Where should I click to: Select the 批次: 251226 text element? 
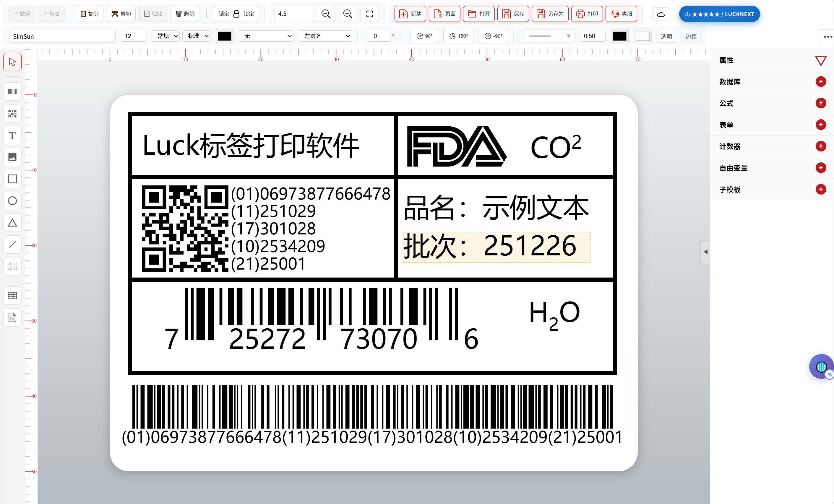pyautogui.click(x=496, y=247)
